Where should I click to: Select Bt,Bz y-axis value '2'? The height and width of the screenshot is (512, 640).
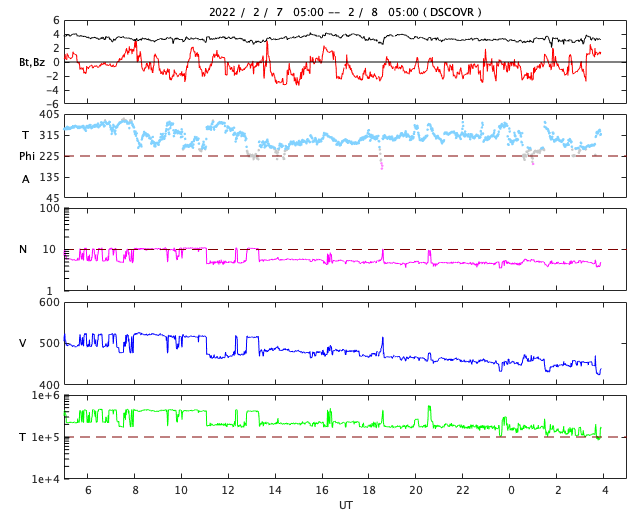click(x=56, y=48)
